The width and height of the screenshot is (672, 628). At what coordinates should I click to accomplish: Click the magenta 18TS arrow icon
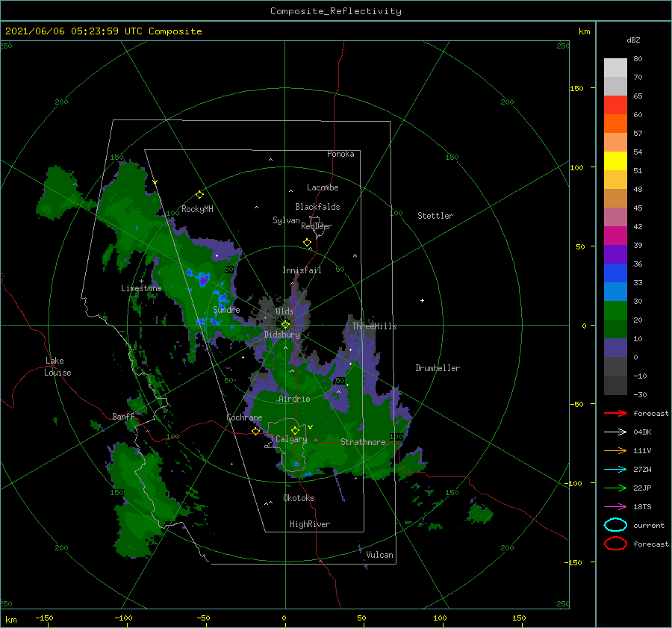615,507
